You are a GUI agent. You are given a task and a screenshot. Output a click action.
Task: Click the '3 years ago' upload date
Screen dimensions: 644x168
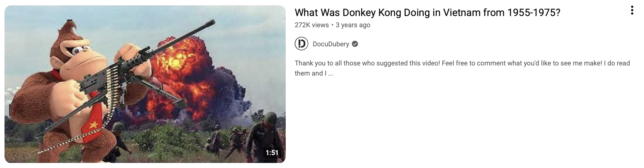point(353,25)
